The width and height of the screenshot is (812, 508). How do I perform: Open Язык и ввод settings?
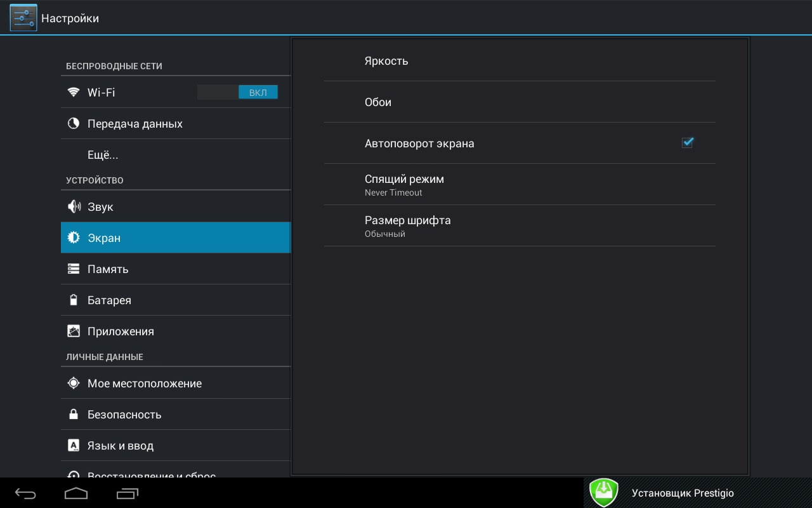click(x=121, y=446)
